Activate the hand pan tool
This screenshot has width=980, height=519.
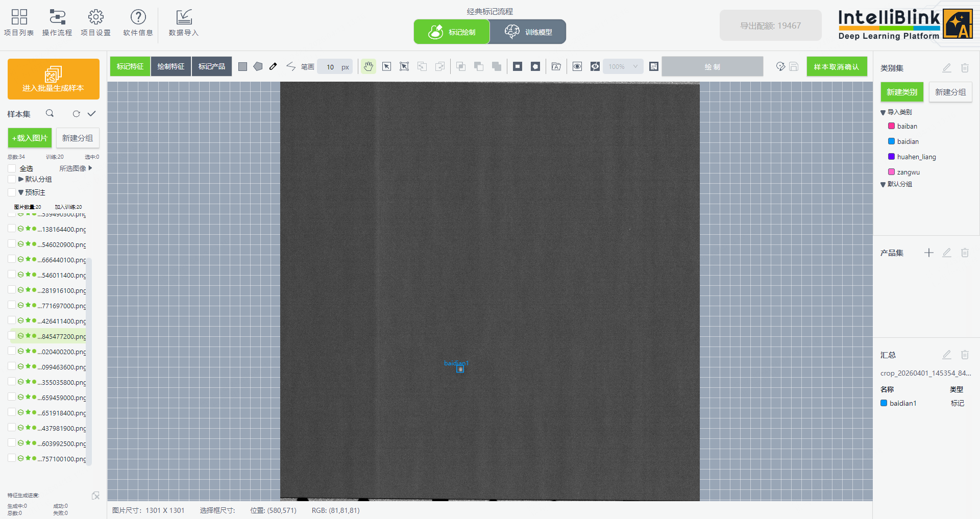pos(368,67)
